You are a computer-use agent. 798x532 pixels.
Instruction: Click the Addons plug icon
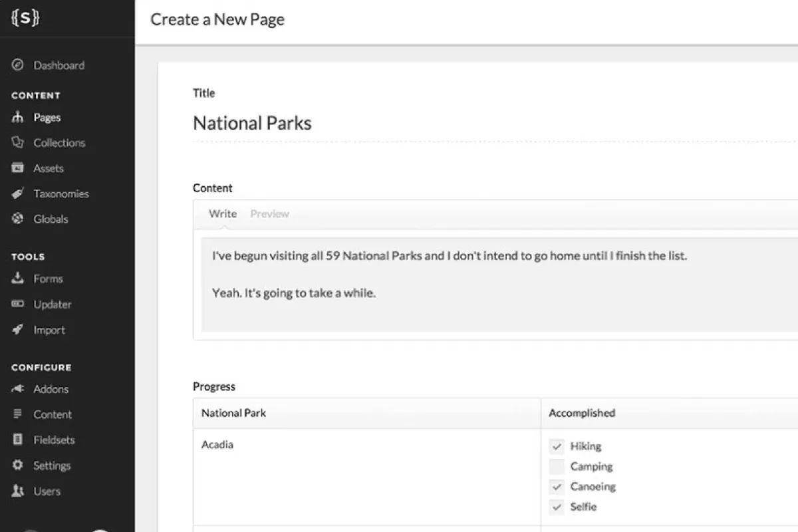[18, 389]
